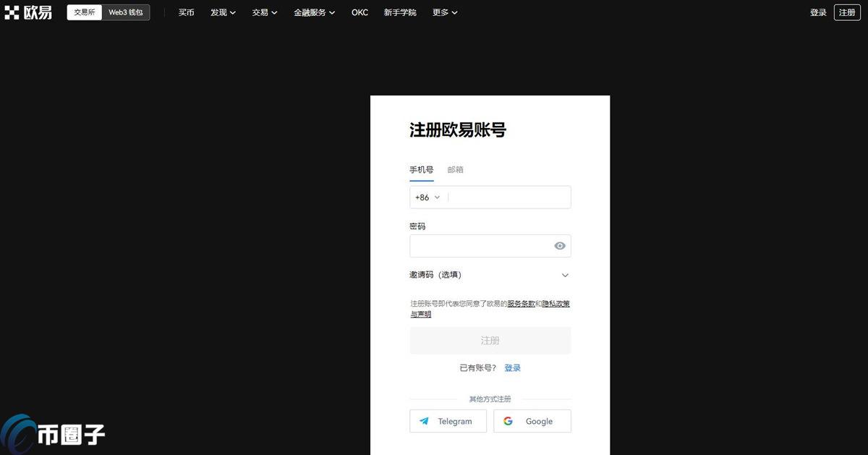Select the Telegram signup option
Screen dimensions: 868x455
click(x=448, y=421)
